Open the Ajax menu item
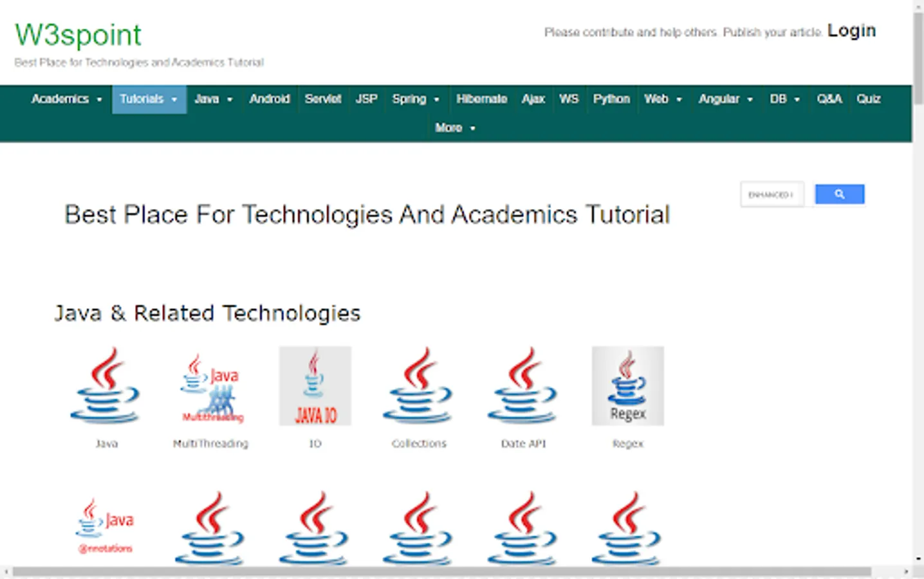Screen dimensions: 924x579 533,99
